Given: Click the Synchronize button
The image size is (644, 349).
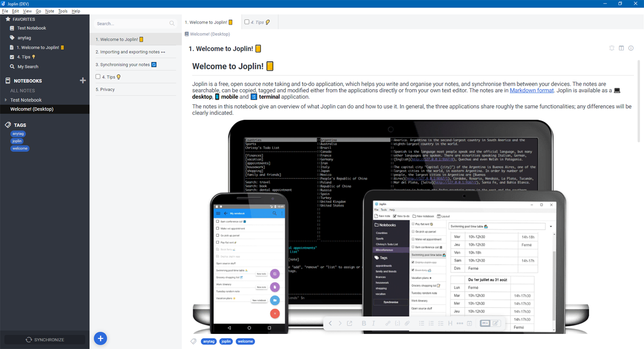Looking at the screenshot, I should coord(45,340).
